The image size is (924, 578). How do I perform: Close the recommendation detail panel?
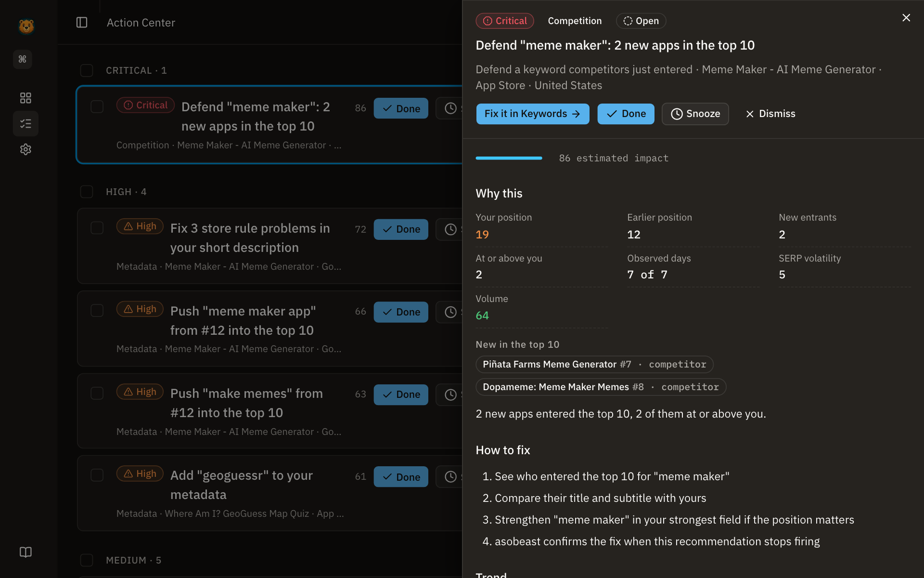click(x=906, y=18)
